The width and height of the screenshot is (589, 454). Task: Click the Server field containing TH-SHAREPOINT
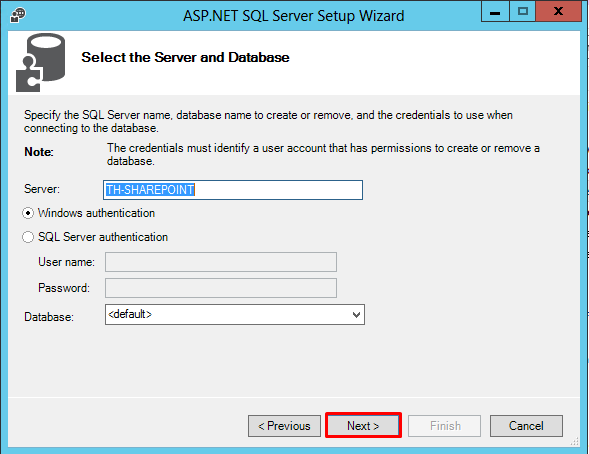[233, 190]
